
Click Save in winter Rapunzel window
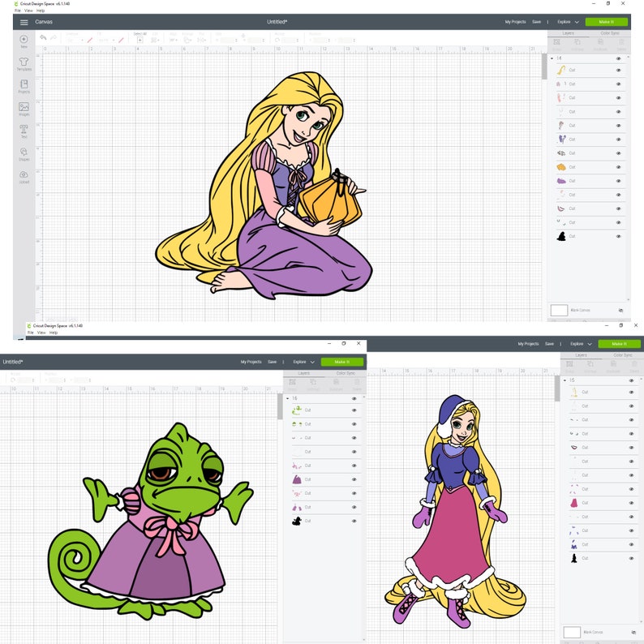click(549, 344)
